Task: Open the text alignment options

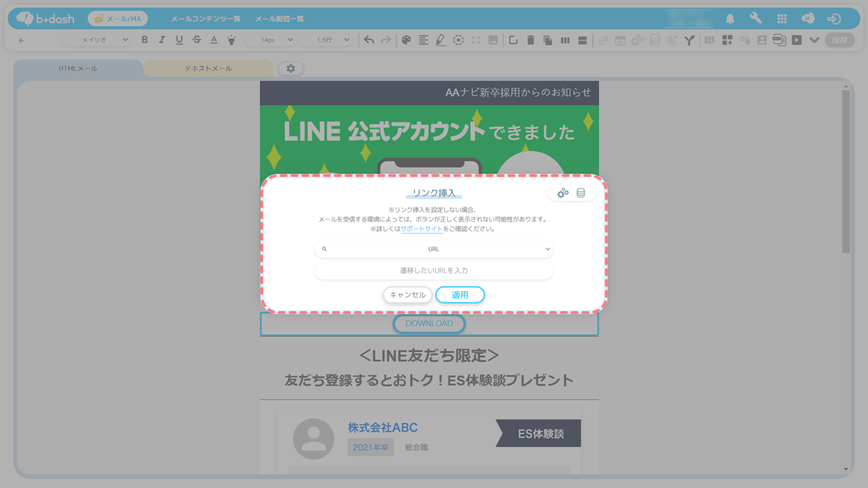Action: click(x=424, y=40)
